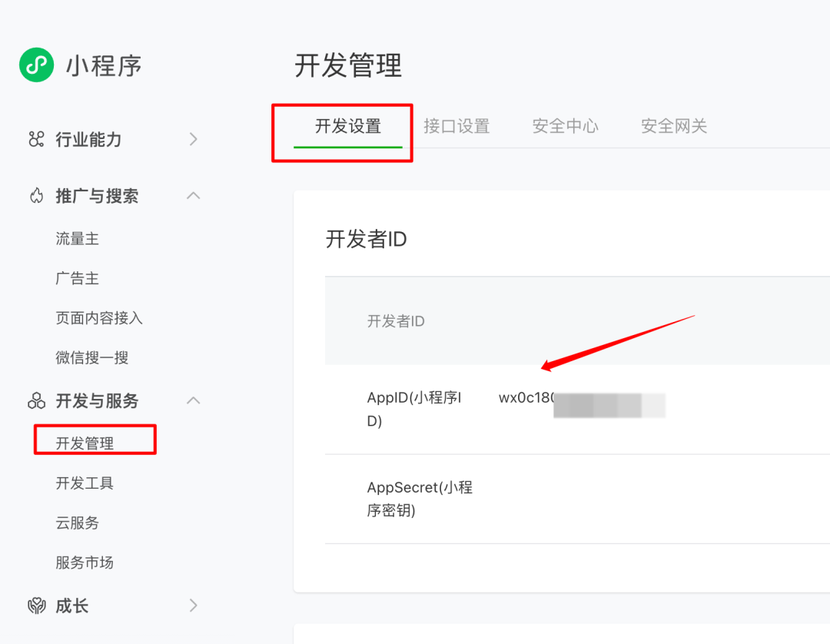Click the 成长 menu label
This screenshot has height=644, width=830.
[x=72, y=606]
